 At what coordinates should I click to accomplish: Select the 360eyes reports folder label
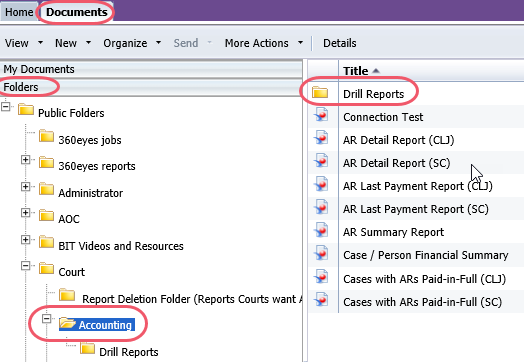point(97,166)
